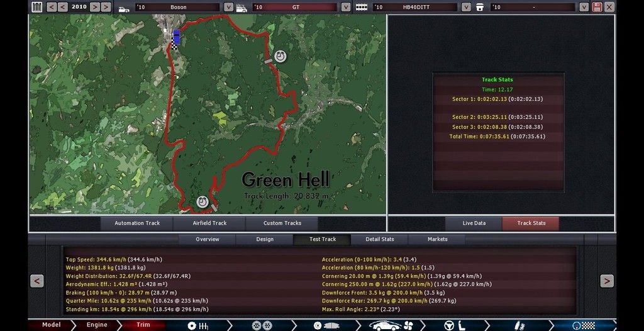Go to the Engine stage
Image resolution: width=644 pixels, height=331 pixels.
point(96,325)
